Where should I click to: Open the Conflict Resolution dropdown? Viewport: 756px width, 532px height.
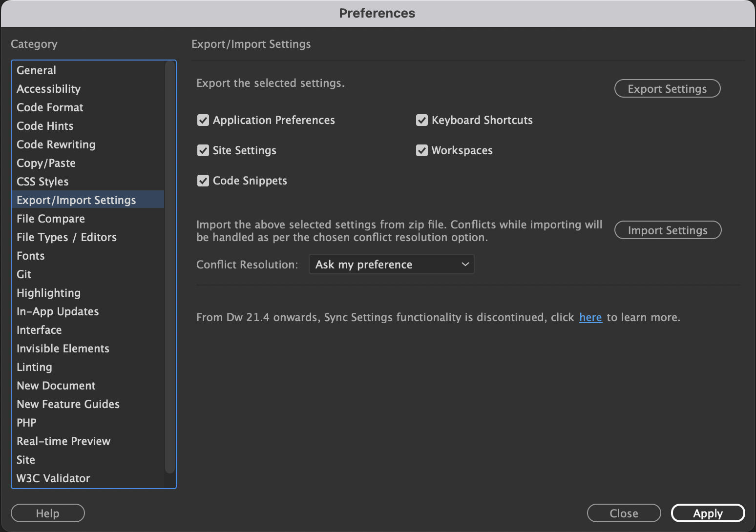391,264
